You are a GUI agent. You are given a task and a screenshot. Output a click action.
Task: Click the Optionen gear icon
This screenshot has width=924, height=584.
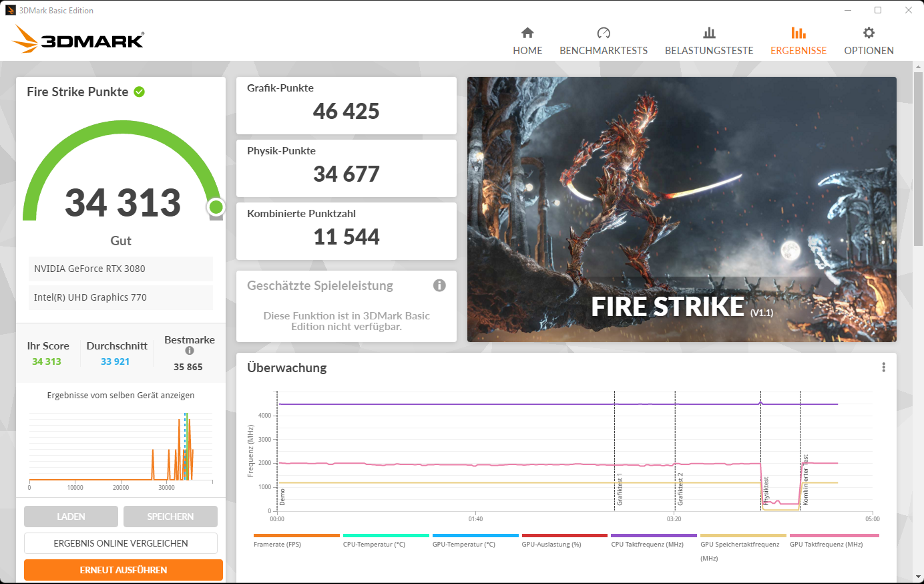[869, 33]
